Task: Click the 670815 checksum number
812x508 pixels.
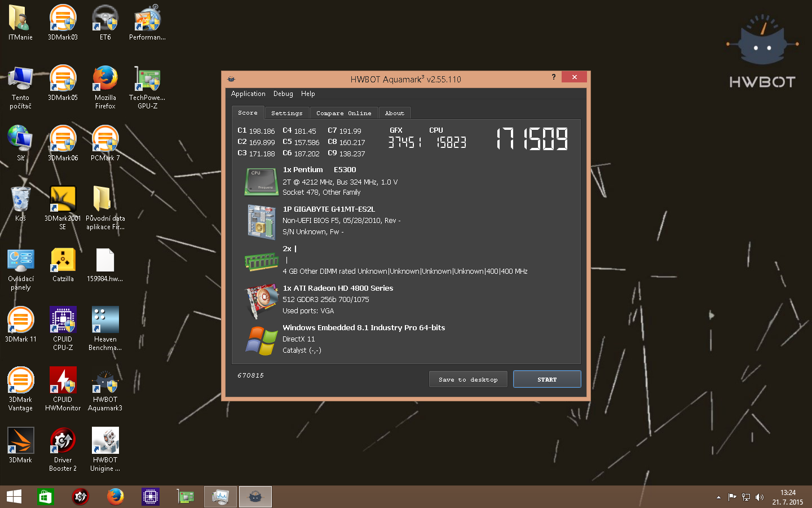Action: 250,375
